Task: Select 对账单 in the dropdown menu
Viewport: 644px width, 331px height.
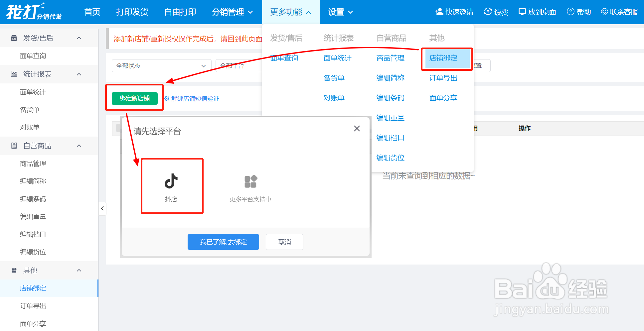Action: (334, 98)
